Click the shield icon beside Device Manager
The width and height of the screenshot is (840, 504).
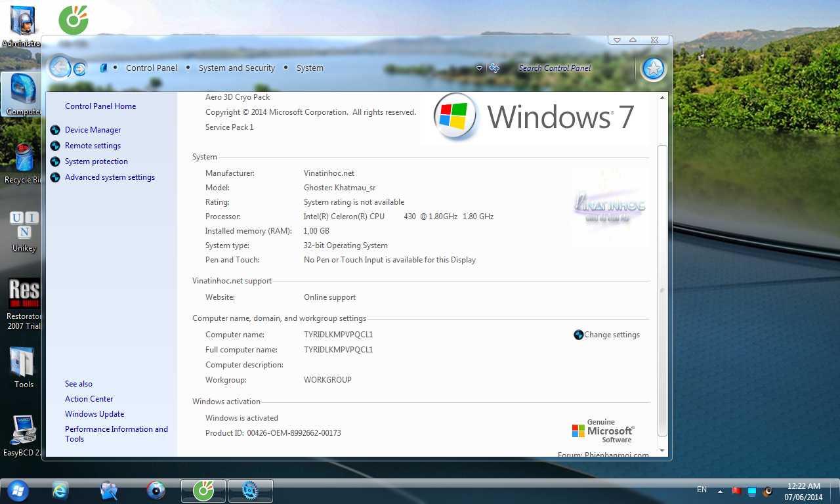pos(55,130)
